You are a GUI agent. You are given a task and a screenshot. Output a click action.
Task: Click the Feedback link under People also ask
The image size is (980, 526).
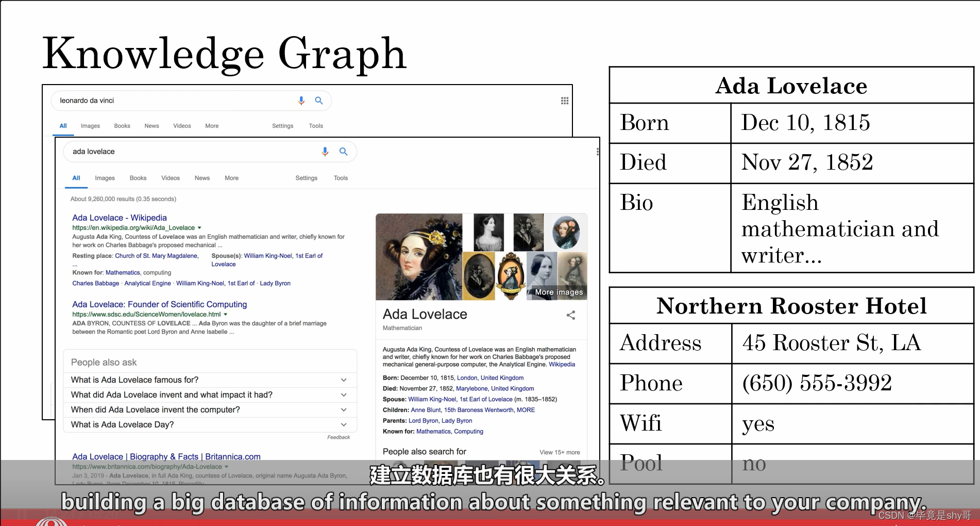coord(339,437)
